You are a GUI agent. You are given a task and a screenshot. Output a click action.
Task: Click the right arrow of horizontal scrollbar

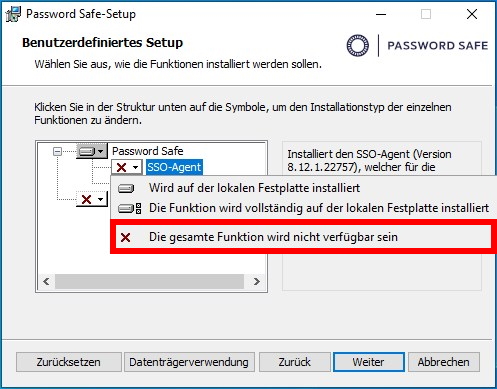(256, 282)
